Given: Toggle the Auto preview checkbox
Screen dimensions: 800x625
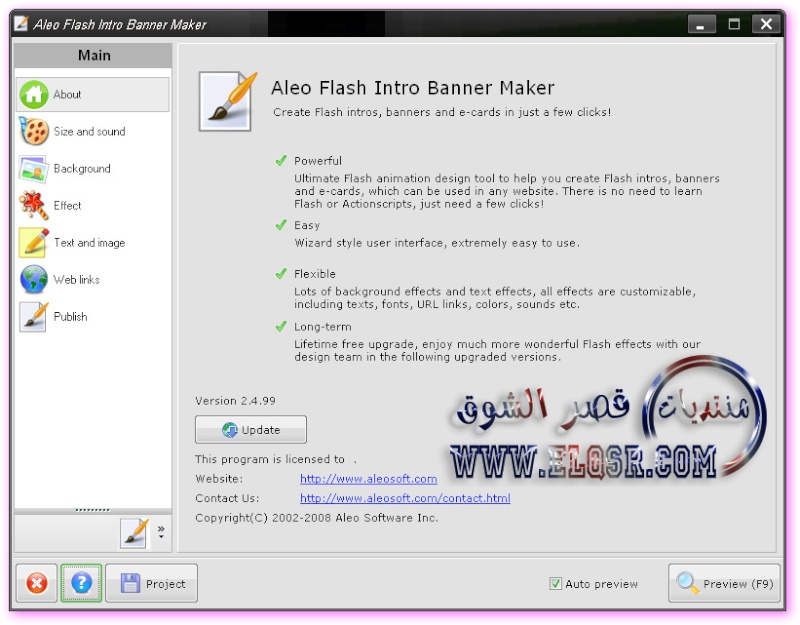Looking at the screenshot, I should pos(555,584).
